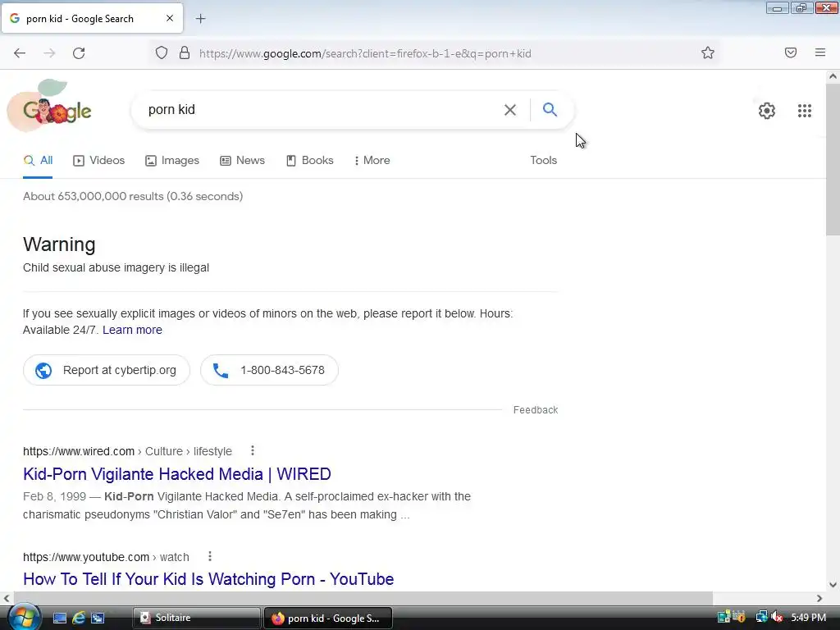Click Show Desktop in the quick launch
The height and width of the screenshot is (630, 840).
(x=59, y=619)
